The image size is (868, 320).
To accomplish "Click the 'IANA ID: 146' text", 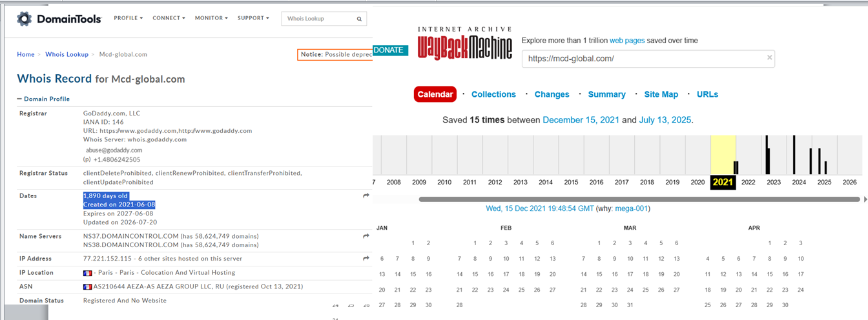I will point(103,121).
